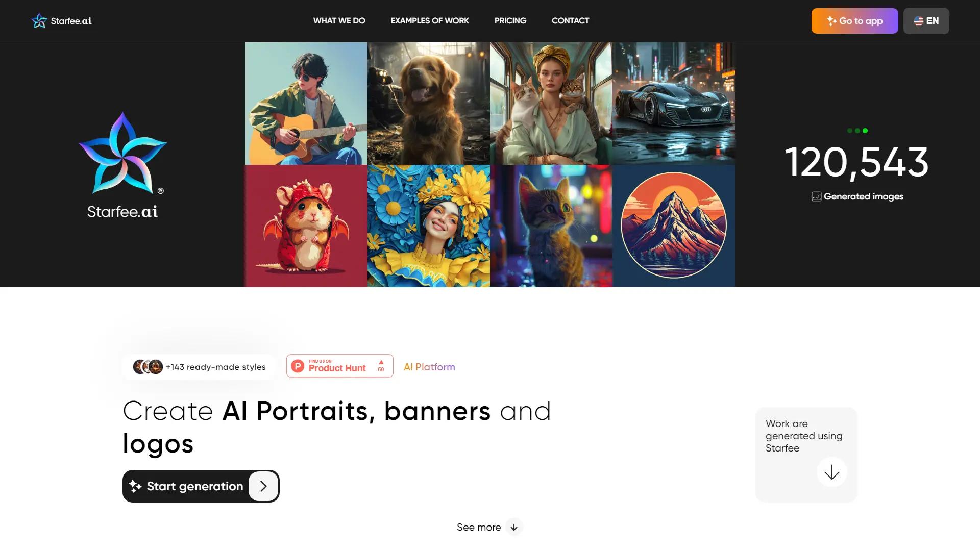Click the US flag icon in the language selector
Screen dimensions: 980x551
tap(919, 21)
